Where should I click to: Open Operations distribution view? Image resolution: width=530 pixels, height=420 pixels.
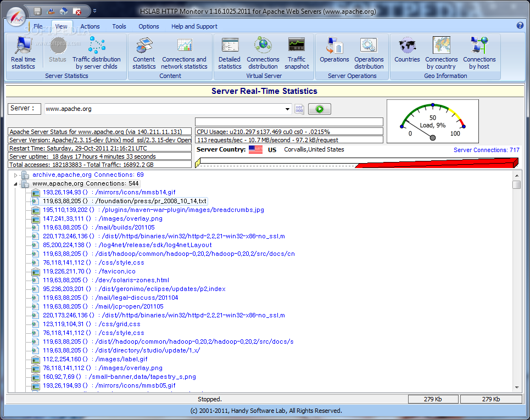click(x=369, y=53)
